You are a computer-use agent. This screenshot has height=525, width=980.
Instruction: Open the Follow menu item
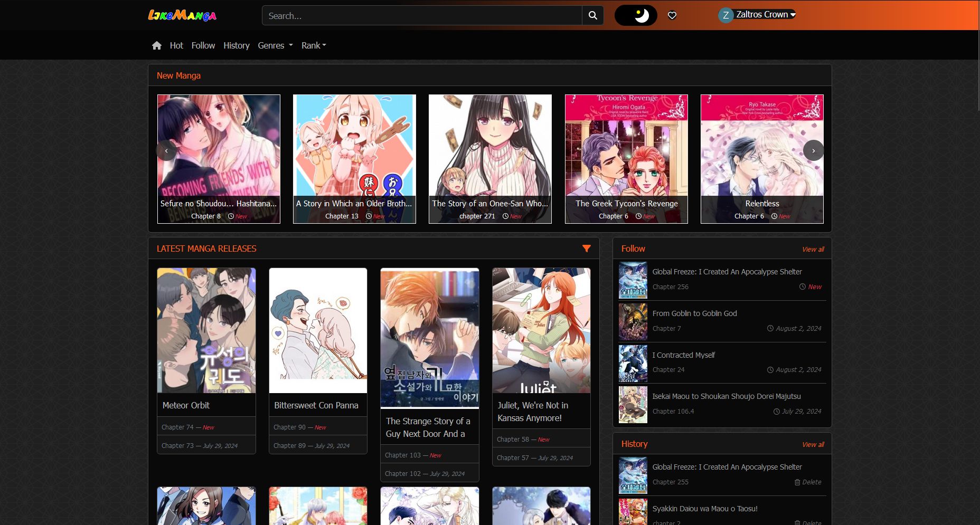[x=203, y=45]
